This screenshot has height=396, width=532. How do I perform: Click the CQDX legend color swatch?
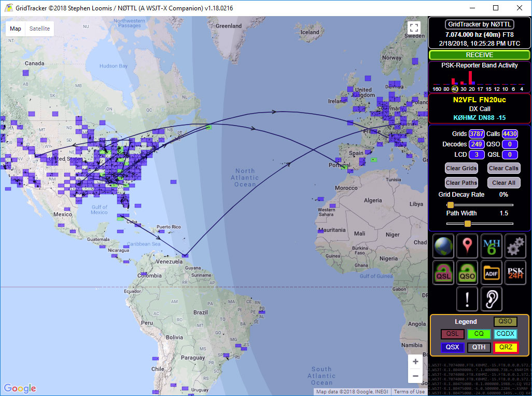pos(505,334)
